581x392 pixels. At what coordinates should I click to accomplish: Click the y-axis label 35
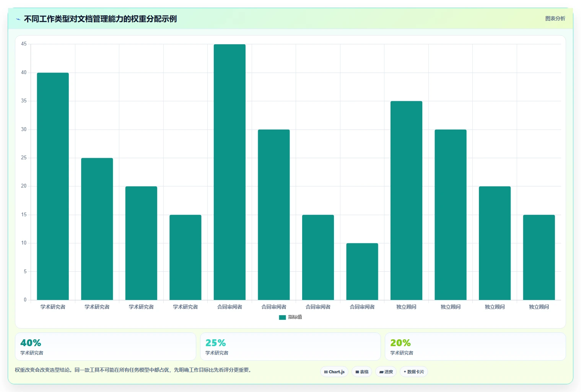click(24, 101)
